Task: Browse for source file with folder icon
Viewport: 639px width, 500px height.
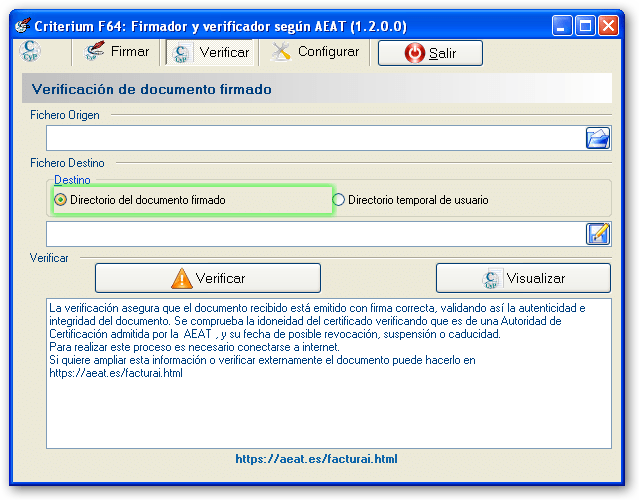Action: (598, 138)
